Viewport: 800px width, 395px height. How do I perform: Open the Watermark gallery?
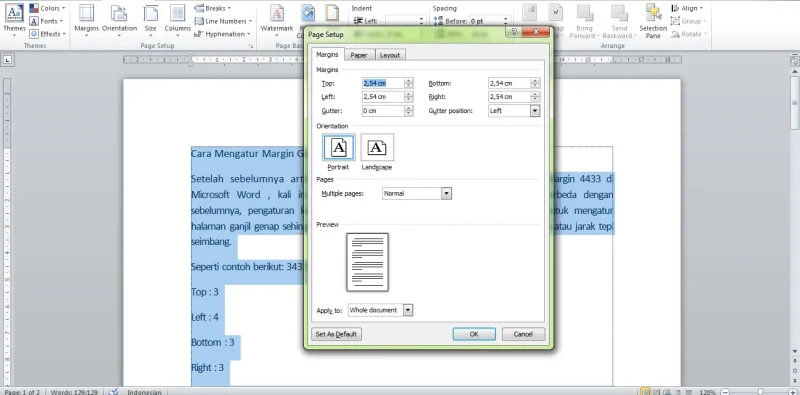(277, 20)
